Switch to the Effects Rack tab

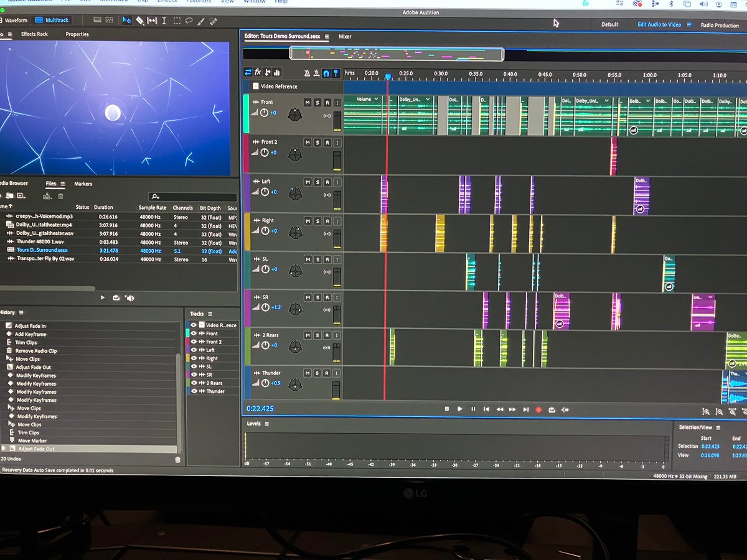(x=34, y=34)
